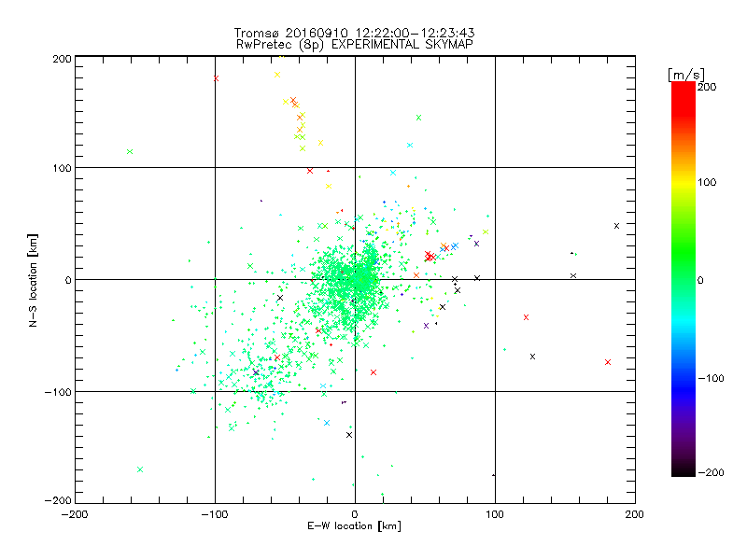This screenshot has width=747, height=560.
Task: Click the red X marker at 100 km west, 180 north
Action: (x=216, y=78)
